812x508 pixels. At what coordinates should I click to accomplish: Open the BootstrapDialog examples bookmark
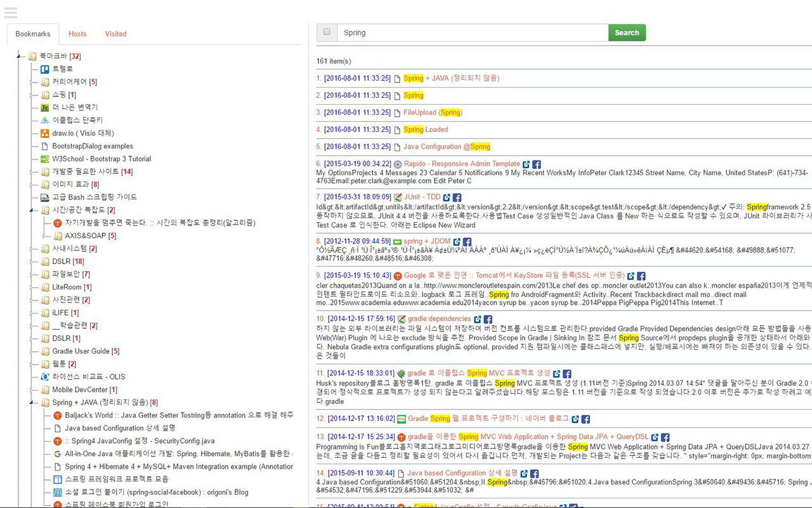click(x=93, y=146)
